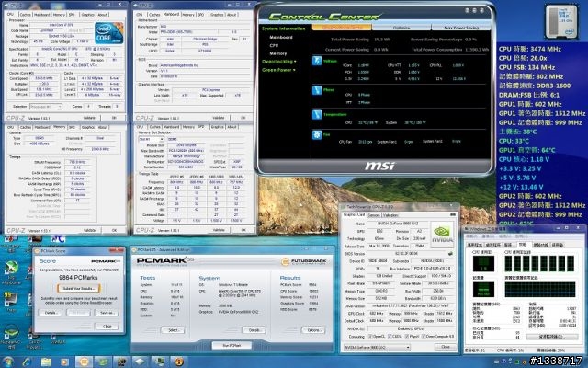Launch Internet Explorer from the taskbar
Screen dimensions: 588x368
pyautogui.click(x=27, y=362)
